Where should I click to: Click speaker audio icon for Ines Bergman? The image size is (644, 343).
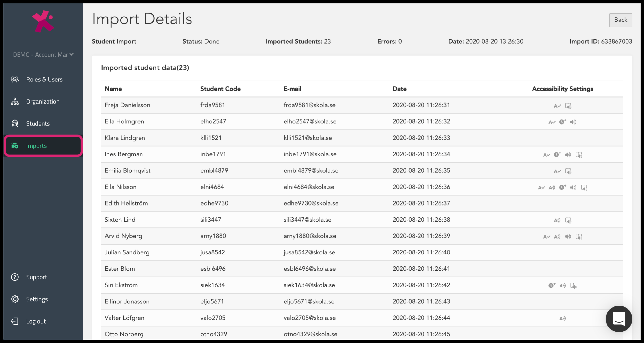(568, 155)
